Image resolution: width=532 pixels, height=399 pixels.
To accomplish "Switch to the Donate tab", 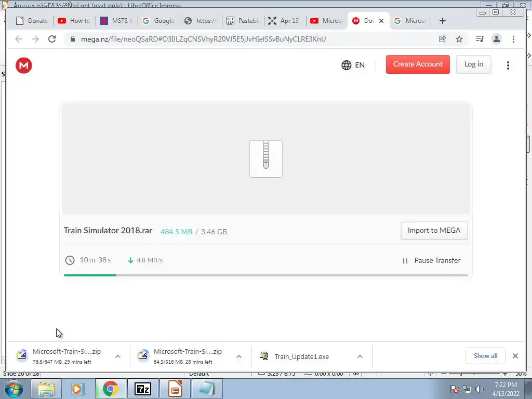I will pos(32,21).
